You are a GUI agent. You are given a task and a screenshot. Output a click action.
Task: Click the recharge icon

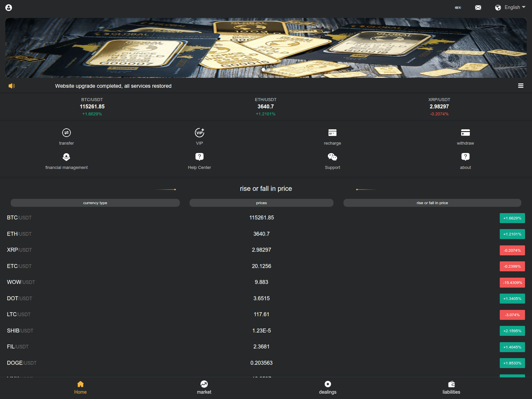point(332,132)
